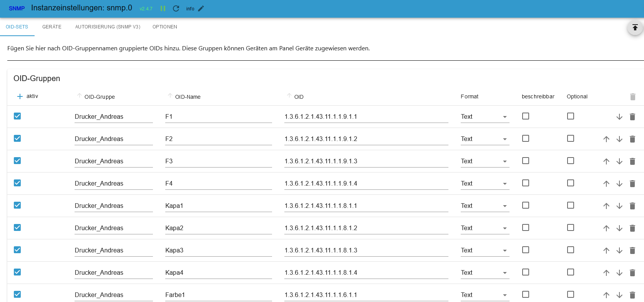Mark the F2 row as Optional

coord(571,138)
